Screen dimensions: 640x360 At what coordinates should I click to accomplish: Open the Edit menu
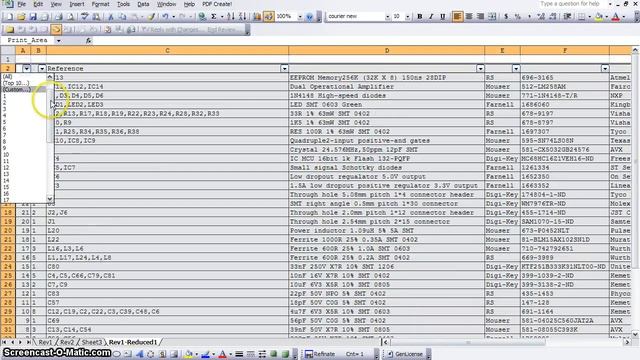[38, 4]
